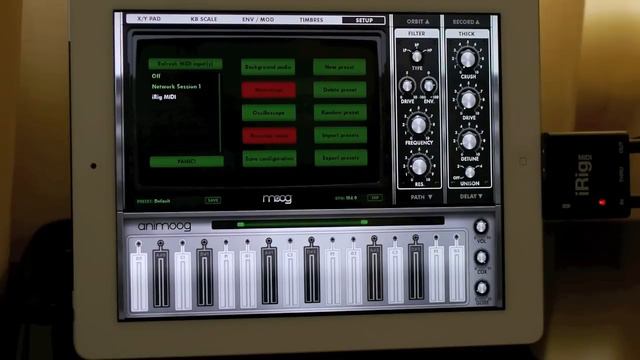Expand the RECORD module header
This screenshot has height=360, width=640.
(466, 22)
